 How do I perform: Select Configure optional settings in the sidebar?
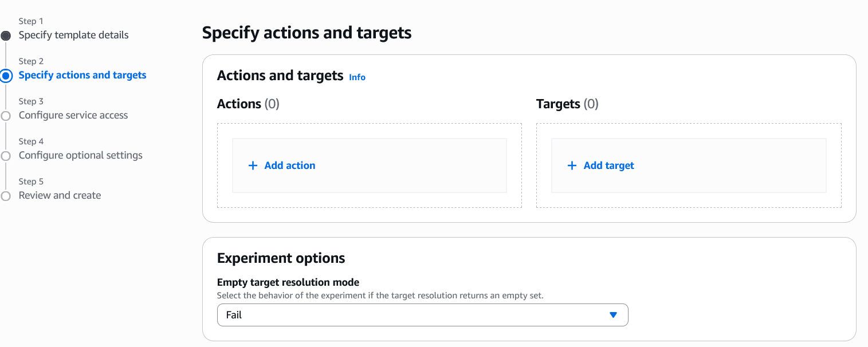(x=80, y=155)
